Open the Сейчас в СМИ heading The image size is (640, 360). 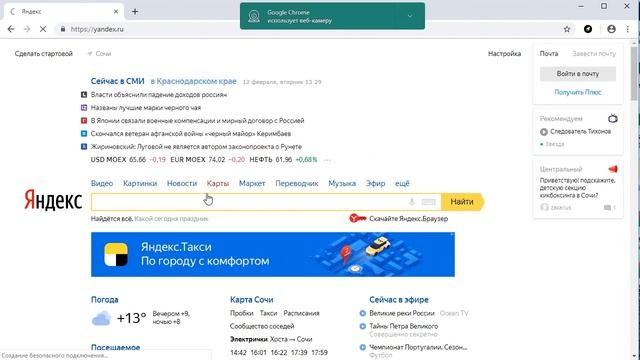coord(118,81)
